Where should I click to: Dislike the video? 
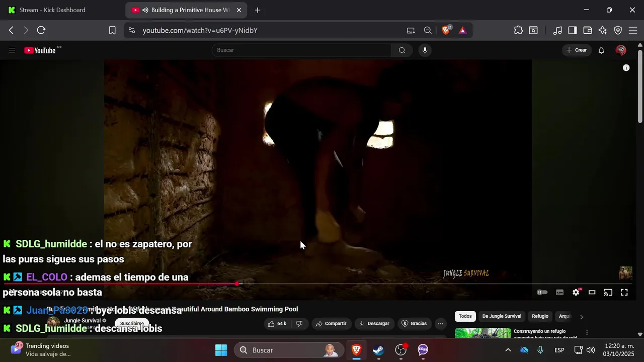(x=299, y=324)
